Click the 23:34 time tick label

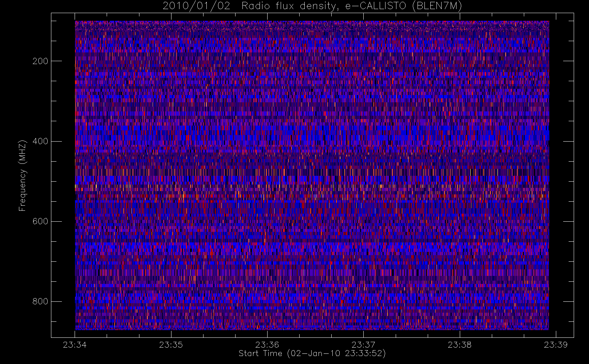pyautogui.click(x=75, y=345)
